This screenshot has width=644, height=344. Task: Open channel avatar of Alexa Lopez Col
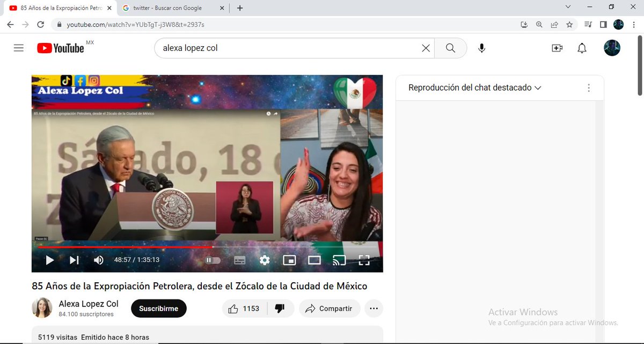42,308
